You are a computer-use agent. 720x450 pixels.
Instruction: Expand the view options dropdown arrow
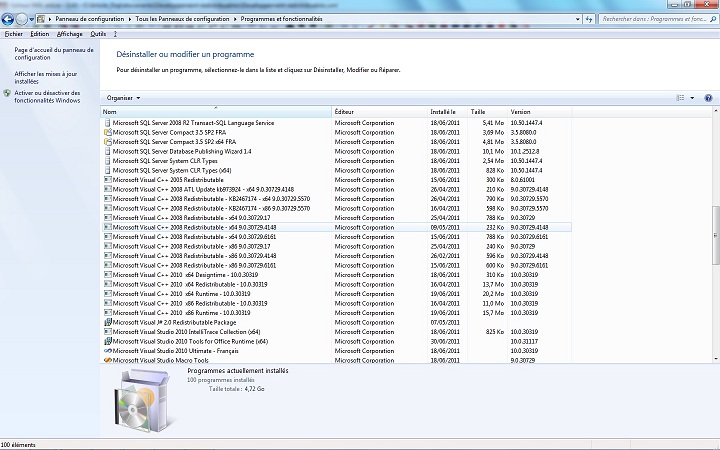click(x=691, y=98)
